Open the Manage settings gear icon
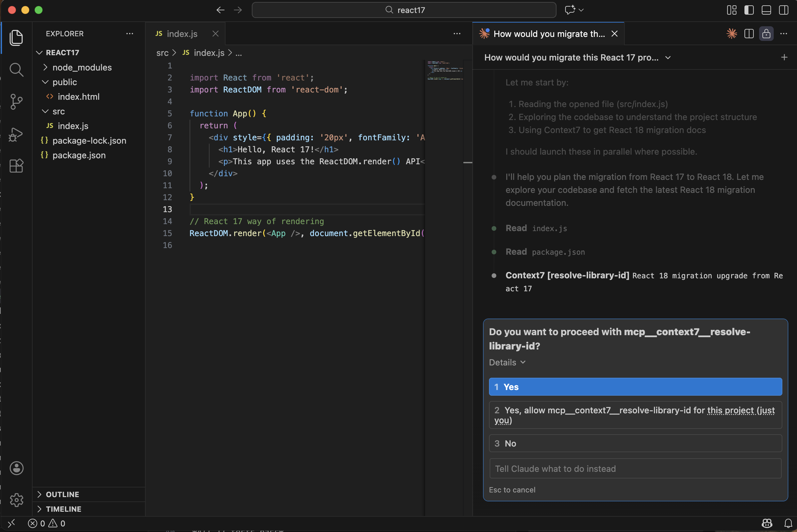This screenshot has height=532, width=797. [x=16, y=499]
